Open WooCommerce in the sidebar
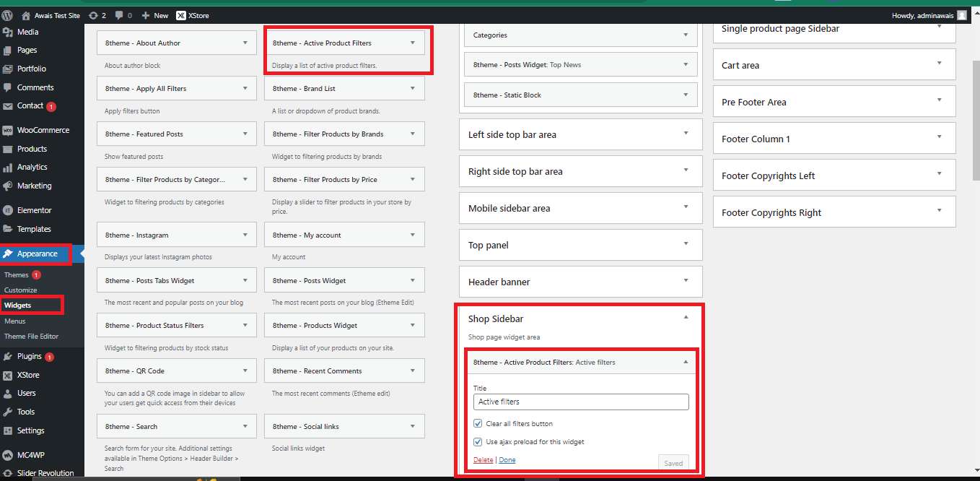980x481 pixels. click(42, 130)
